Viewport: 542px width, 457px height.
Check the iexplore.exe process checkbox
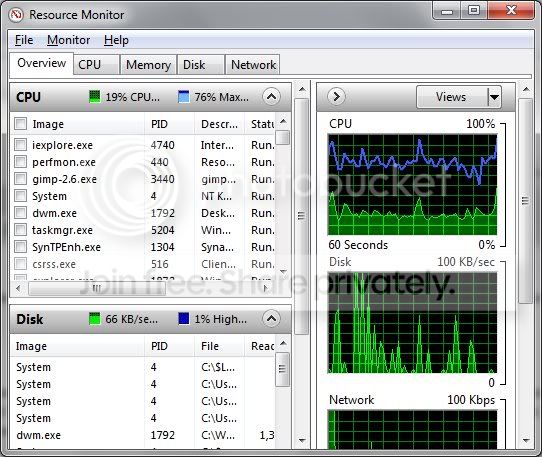[20, 144]
